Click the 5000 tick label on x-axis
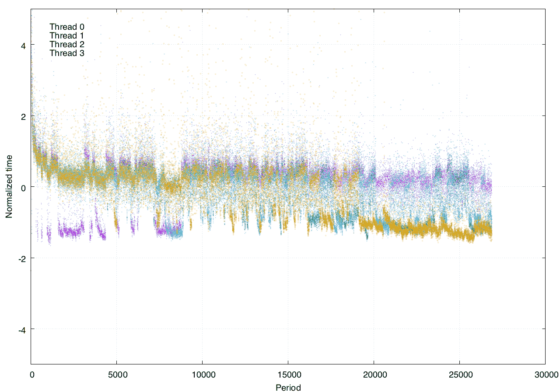The height and width of the screenshot is (392, 560). 117,375
